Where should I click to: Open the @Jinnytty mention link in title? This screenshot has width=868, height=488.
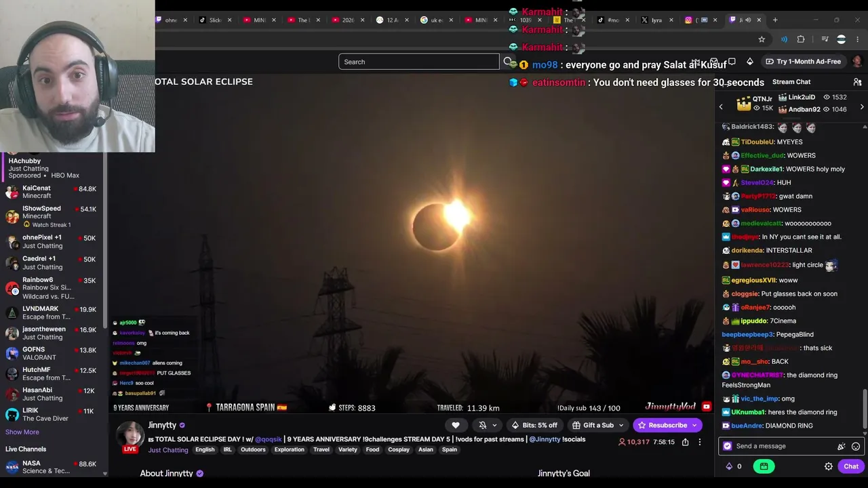(545, 439)
